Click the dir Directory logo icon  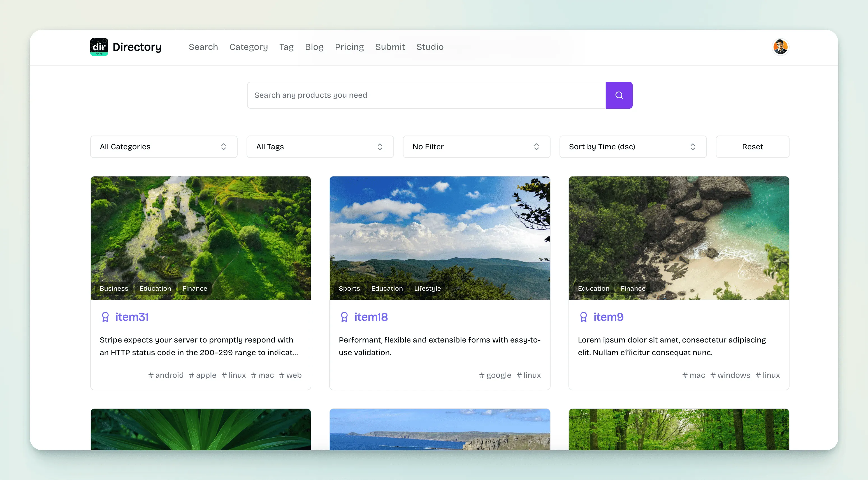click(x=99, y=47)
